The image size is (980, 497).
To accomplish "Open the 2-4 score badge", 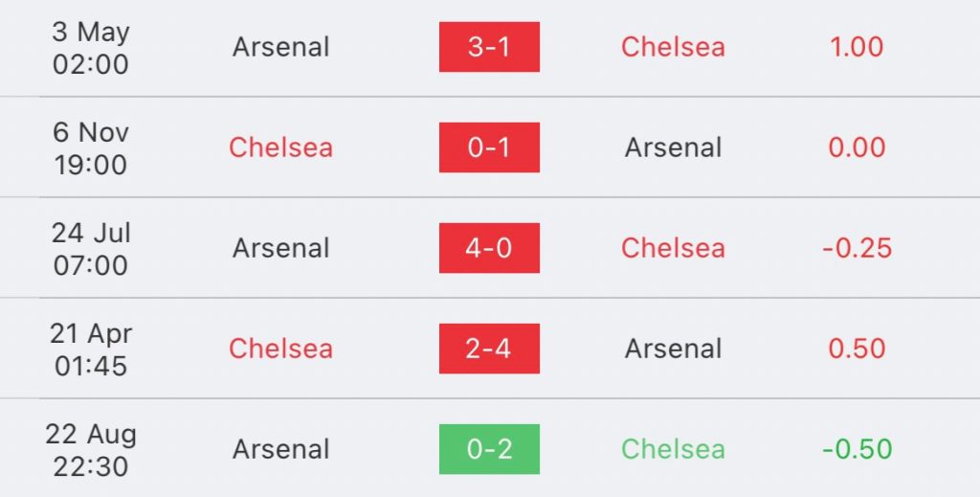I will coord(489,349).
